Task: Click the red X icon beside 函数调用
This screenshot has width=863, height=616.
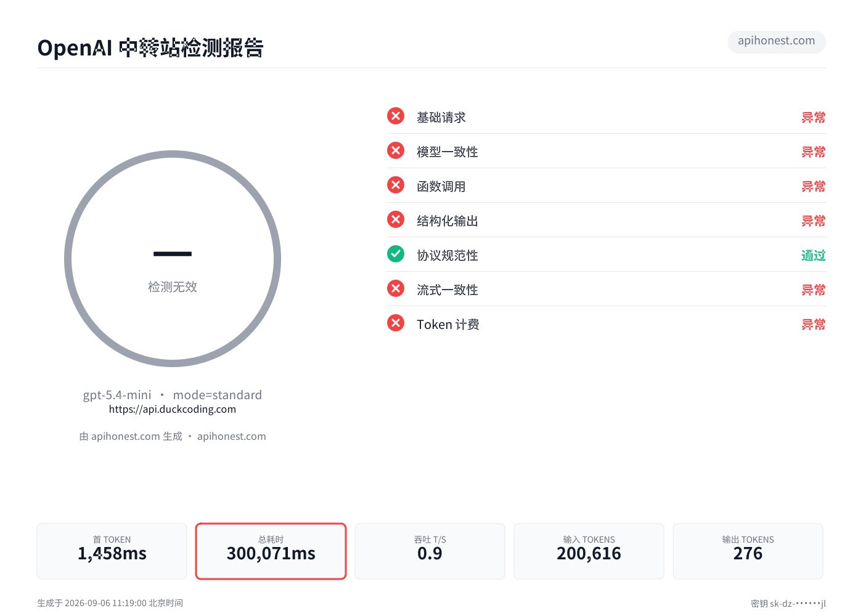Action: pyautogui.click(x=396, y=185)
